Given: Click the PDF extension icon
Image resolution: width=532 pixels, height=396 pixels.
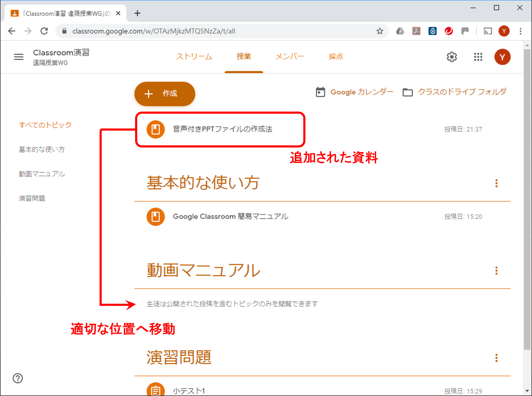Looking at the screenshot, I should point(416,31).
